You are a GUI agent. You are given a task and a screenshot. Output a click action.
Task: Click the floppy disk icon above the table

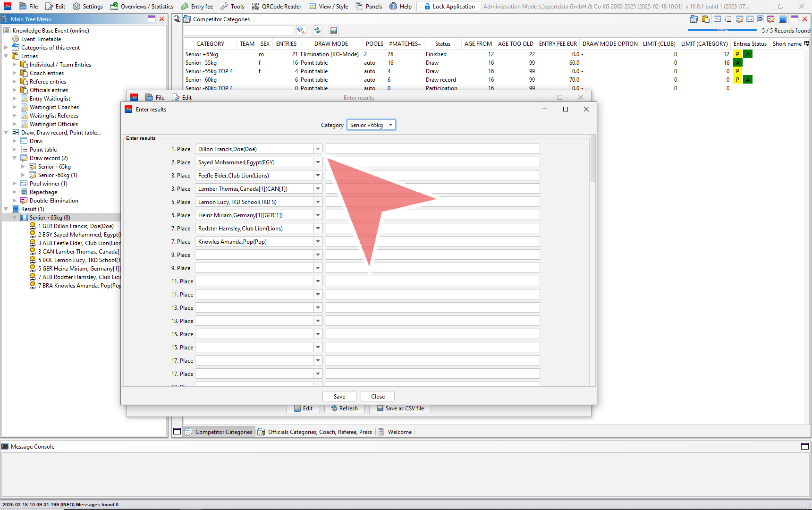point(334,30)
